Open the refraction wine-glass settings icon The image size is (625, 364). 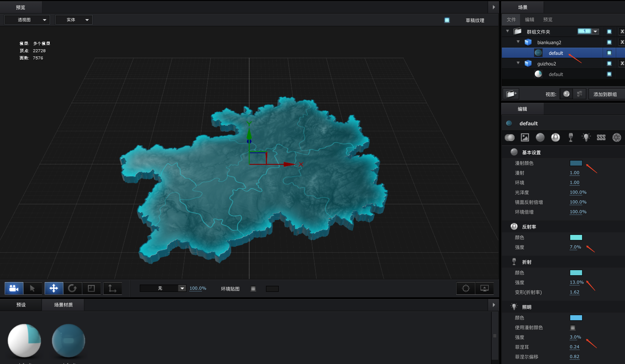571,137
